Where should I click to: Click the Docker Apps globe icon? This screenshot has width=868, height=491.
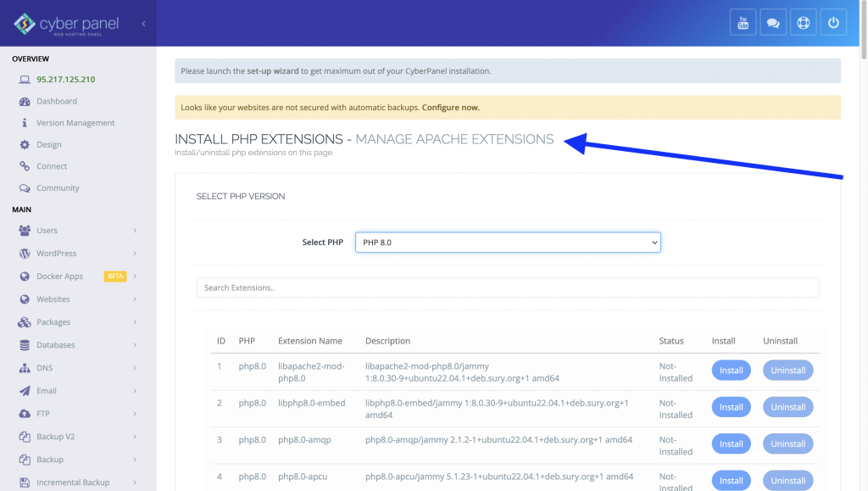point(25,276)
